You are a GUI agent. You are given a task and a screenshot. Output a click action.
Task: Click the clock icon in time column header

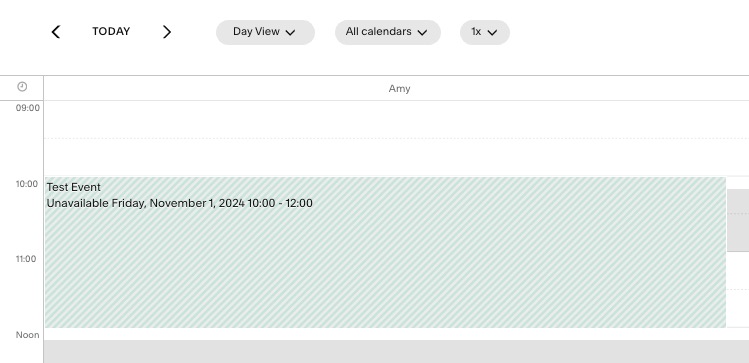coord(22,86)
